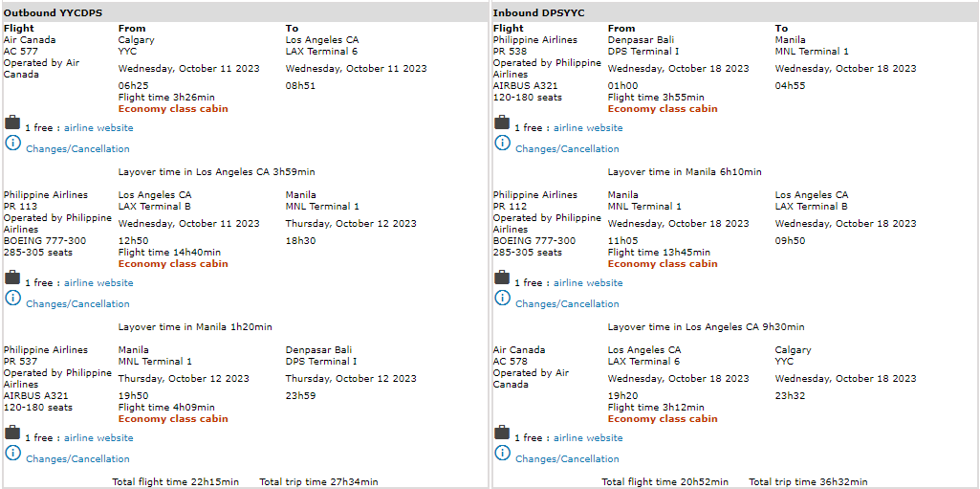Visit airline website link for flight PR 537
This screenshot has height=489, width=980.
point(98,438)
